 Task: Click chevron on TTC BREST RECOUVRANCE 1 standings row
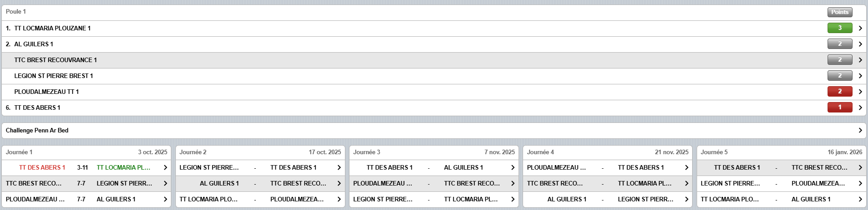(x=860, y=60)
